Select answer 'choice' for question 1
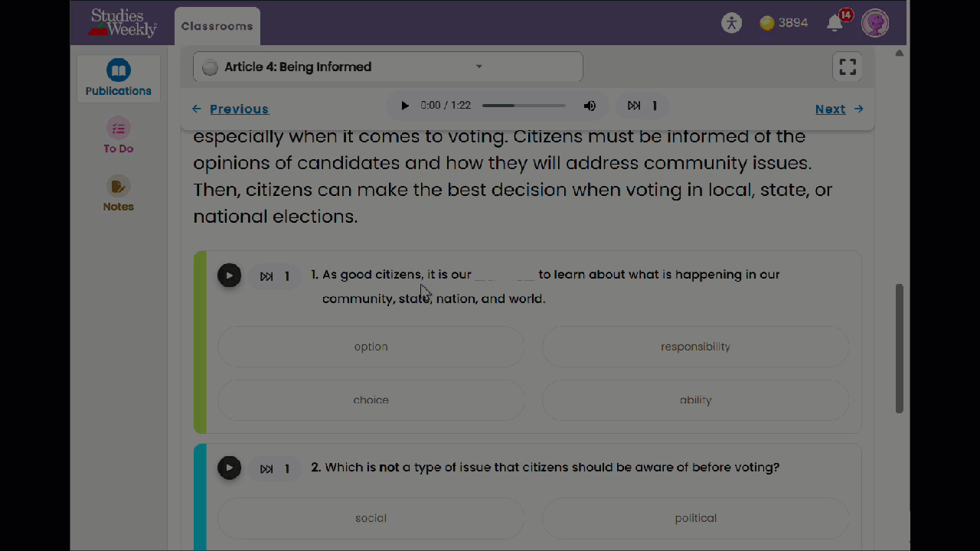This screenshot has height=551, width=980. click(371, 400)
